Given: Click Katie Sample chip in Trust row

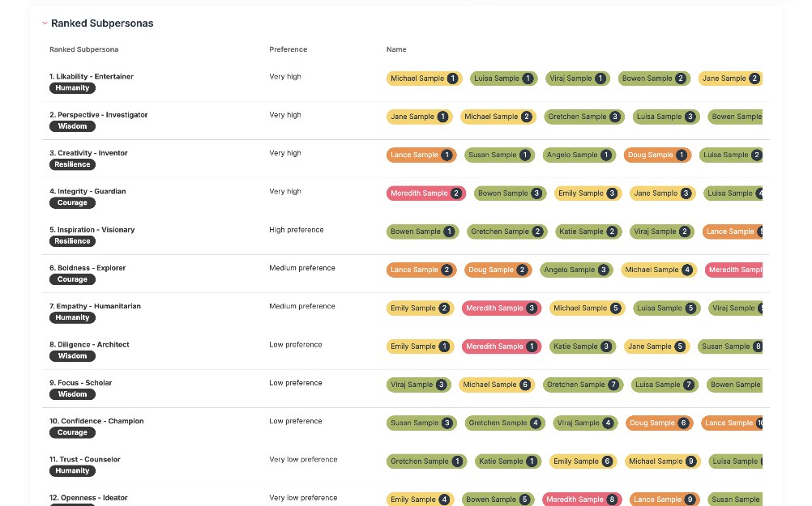Looking at the screenshot, I should coord(508,461).
